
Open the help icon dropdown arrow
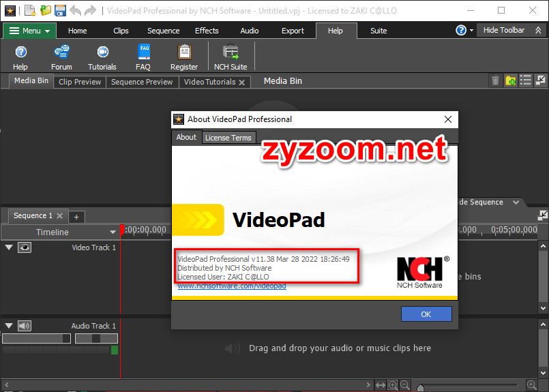(x=472, y=31)
